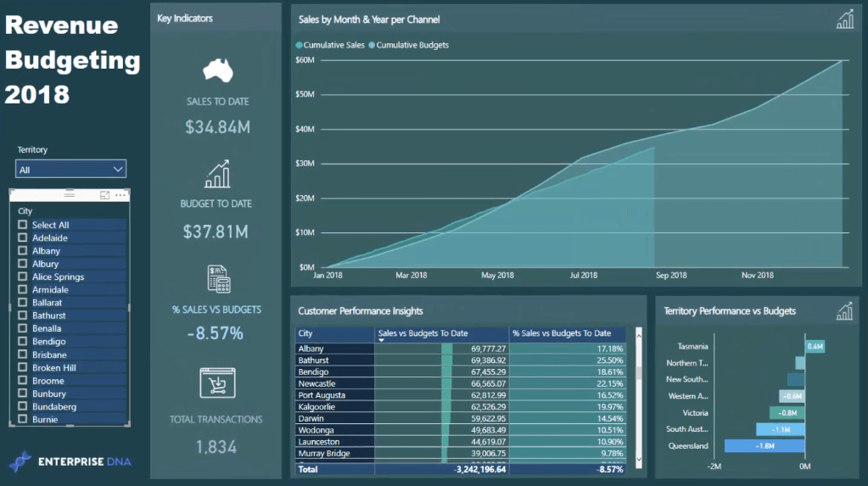Image resolution: width=868 pixels, height=486 pixels.
Task: Select the New South Wales territory bar
Action: pos(796,380)
